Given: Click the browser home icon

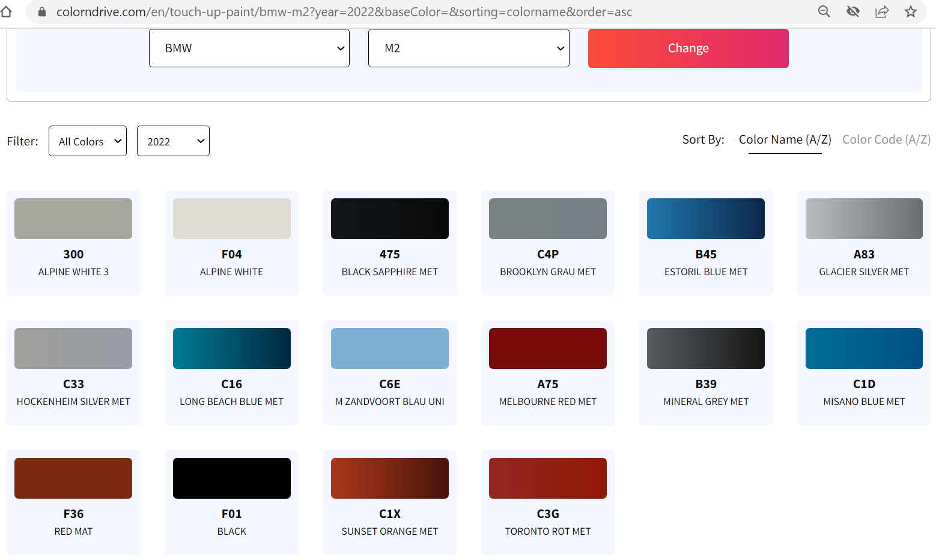Looking at the screenshot, I should coord(6,11).
